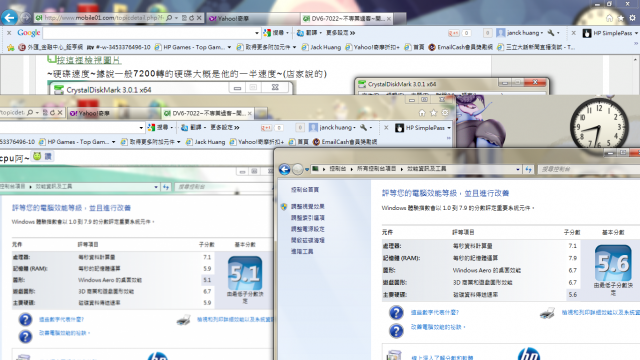The height and width of the screenshot is (360, 640).
Task: Click the magnifier search icon inside the top address bar
Action: 169,18
